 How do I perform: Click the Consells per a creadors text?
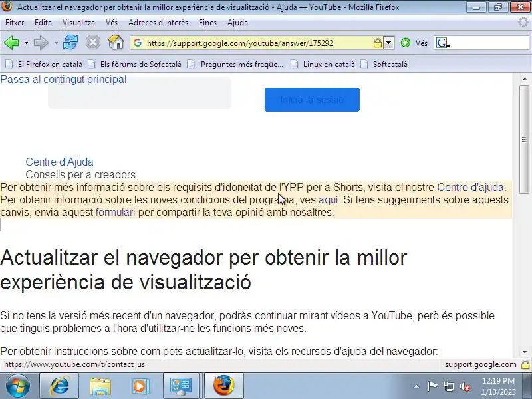80,174
